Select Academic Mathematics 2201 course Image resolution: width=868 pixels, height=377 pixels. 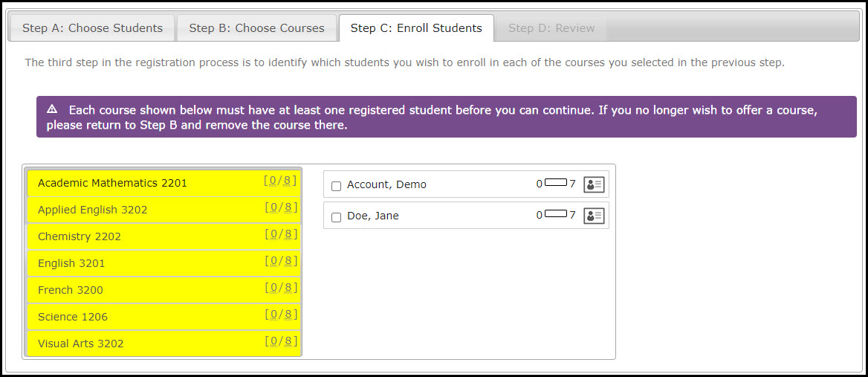[x=163, y=183]
